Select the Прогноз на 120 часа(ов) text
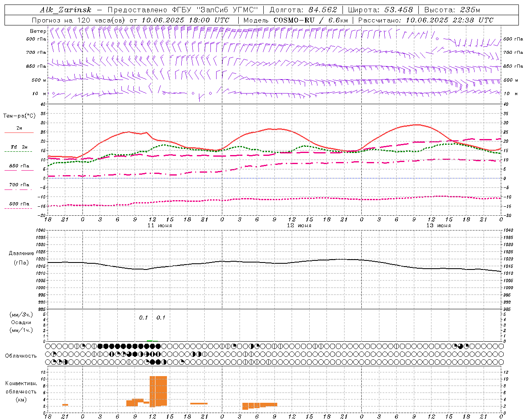525x420 pixels. (x=79, y=20)
